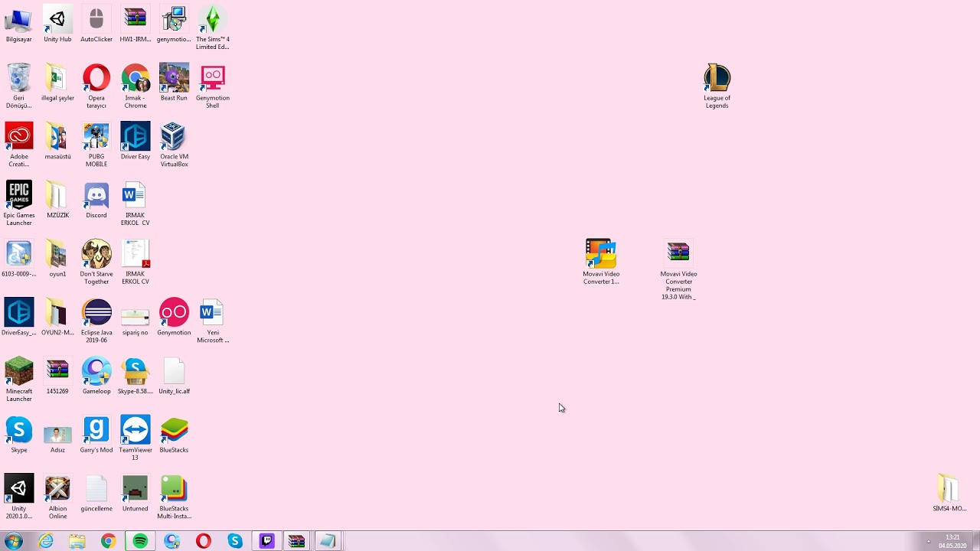Viewport: 980px width, 551px height.
Task: Select the IRMAK ERKOL CV PDF file
Action: [x=136, y=262]
